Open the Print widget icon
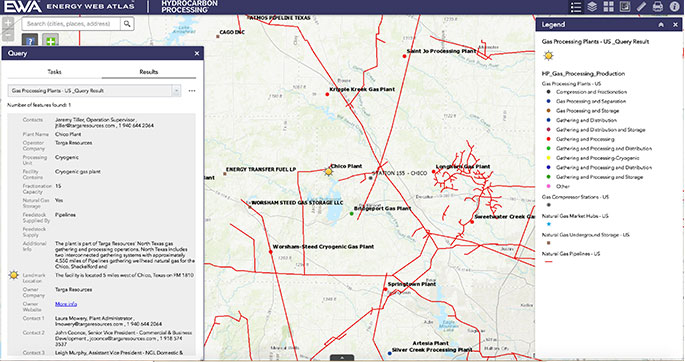 [x=658, y=7]
